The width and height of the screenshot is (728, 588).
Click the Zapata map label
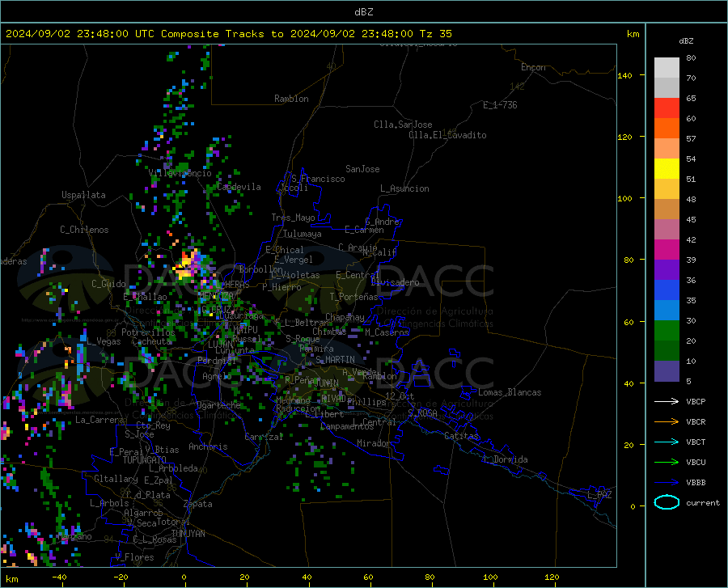tap(198, 504)
